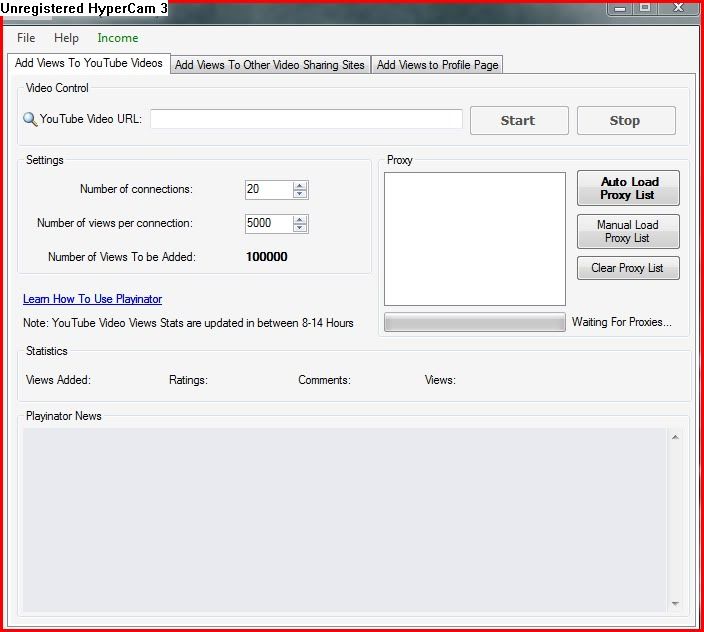Click the Start button
The width and height of the screenshot is (704, 632).
(x=519, y=120)
